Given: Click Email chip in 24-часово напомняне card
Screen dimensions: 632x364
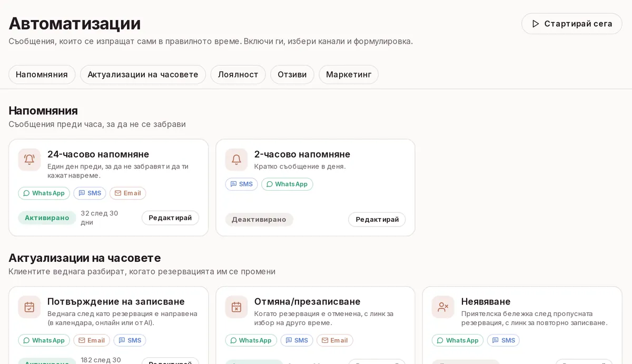Looking at the screenshot, I should coord(127,193).
